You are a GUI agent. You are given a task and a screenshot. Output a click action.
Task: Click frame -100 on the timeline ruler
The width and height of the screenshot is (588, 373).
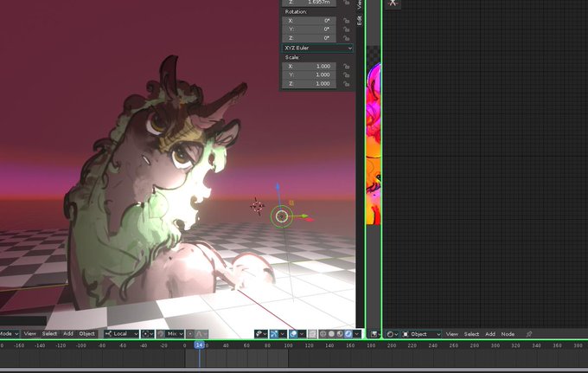(x=81, y=345)
